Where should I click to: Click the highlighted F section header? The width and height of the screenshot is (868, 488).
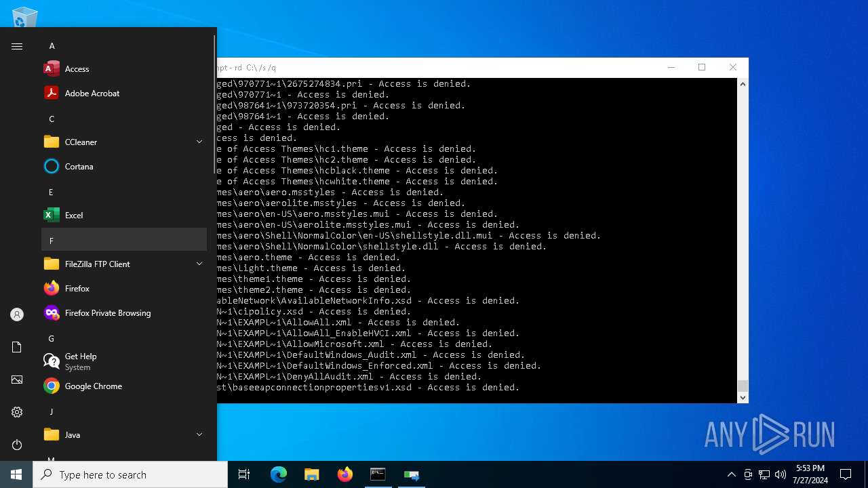(124, 240)
